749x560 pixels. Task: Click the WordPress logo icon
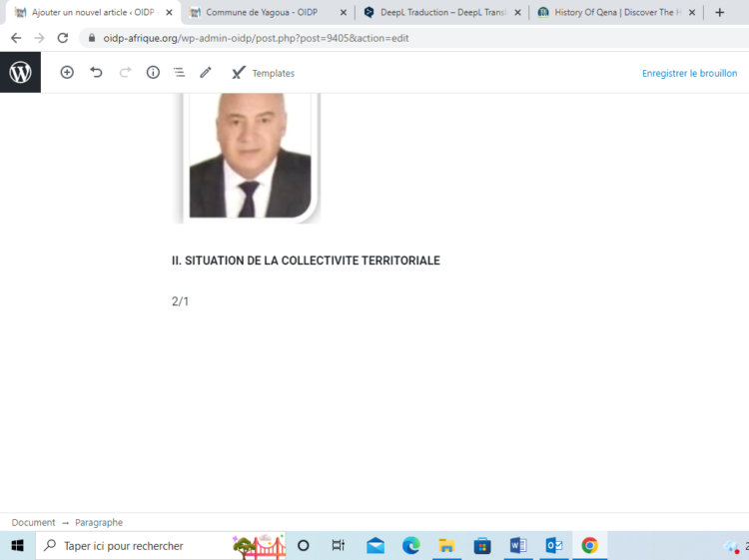tap(20, 73)
